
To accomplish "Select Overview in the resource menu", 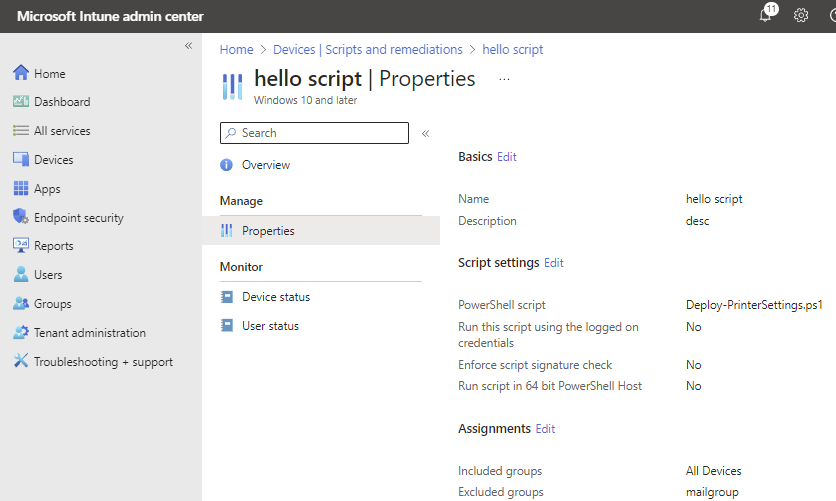I will coord(265,165).
